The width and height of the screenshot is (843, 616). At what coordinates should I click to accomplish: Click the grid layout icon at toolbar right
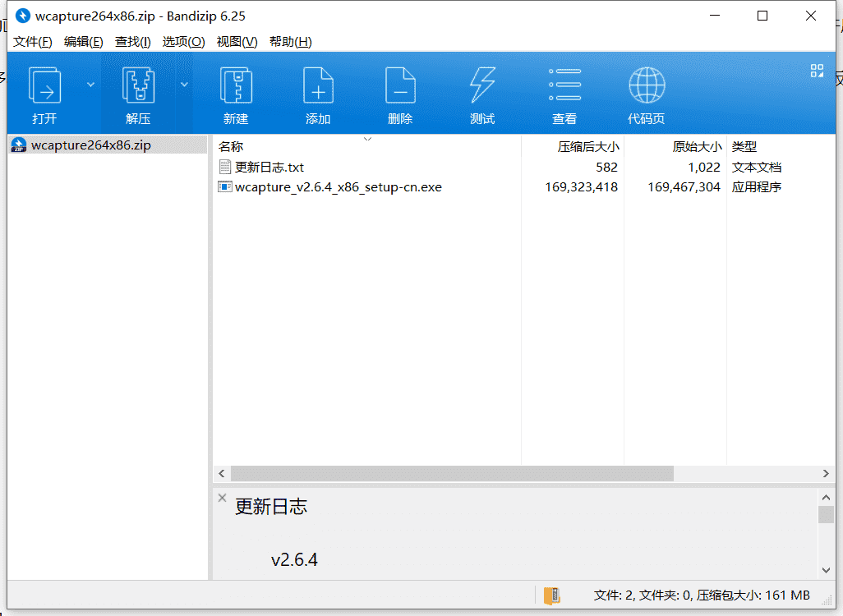pos(818,71)
